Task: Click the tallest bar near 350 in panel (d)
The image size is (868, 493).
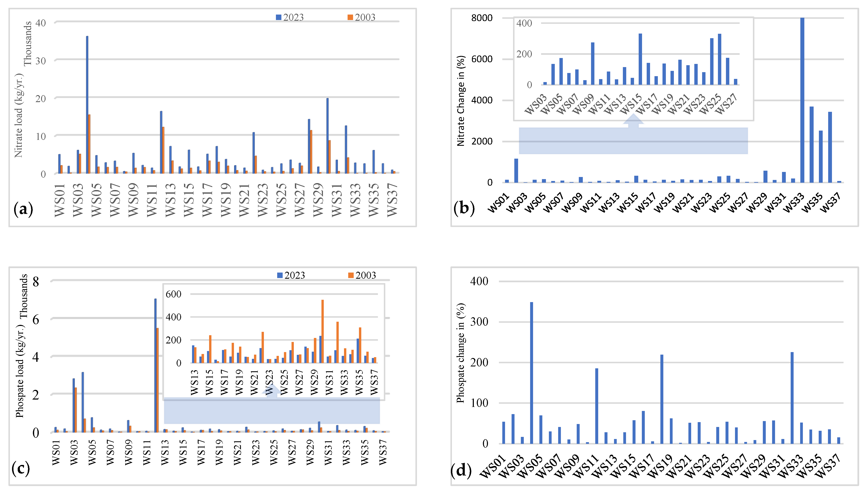Action: pos(531,373)
